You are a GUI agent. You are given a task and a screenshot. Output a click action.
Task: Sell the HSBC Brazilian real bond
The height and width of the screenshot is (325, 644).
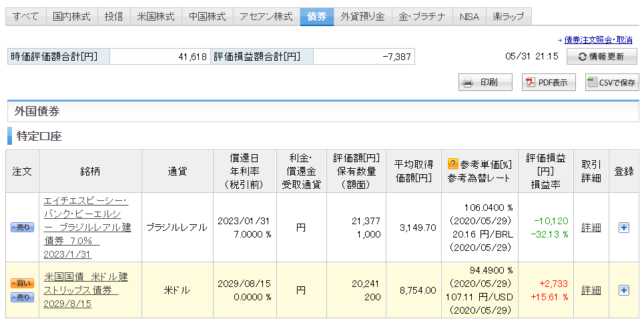(22, 227)
